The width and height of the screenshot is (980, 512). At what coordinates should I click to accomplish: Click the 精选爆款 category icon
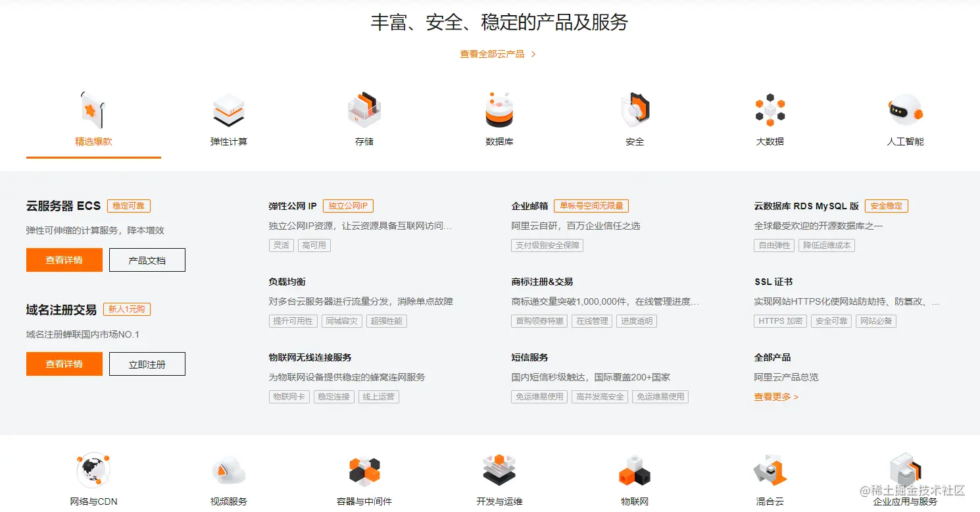(93, 110)
